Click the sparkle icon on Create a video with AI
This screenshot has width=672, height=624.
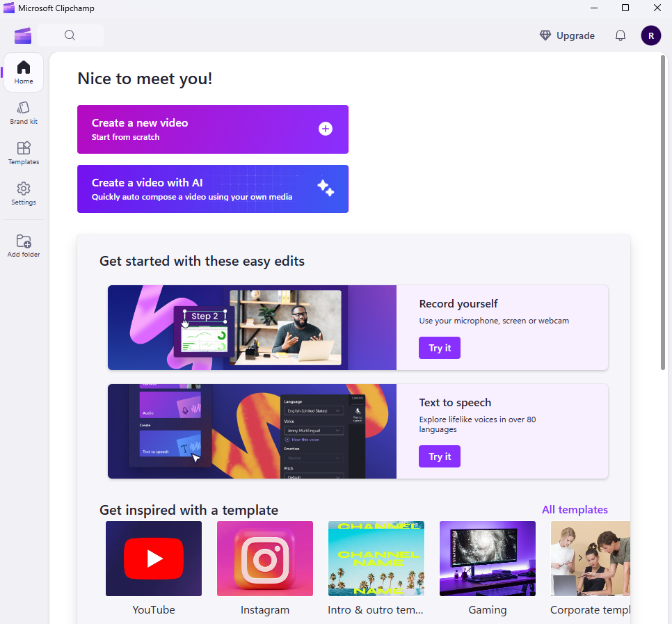pos(326,188)
